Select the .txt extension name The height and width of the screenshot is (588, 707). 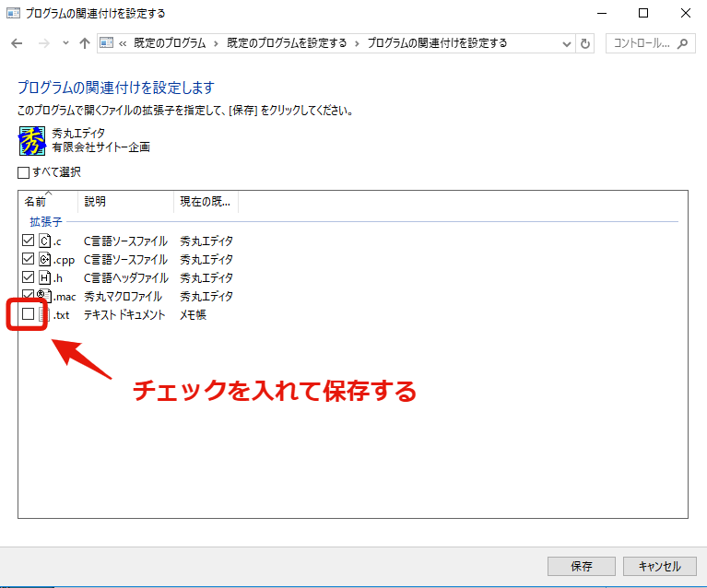[62, 315]
